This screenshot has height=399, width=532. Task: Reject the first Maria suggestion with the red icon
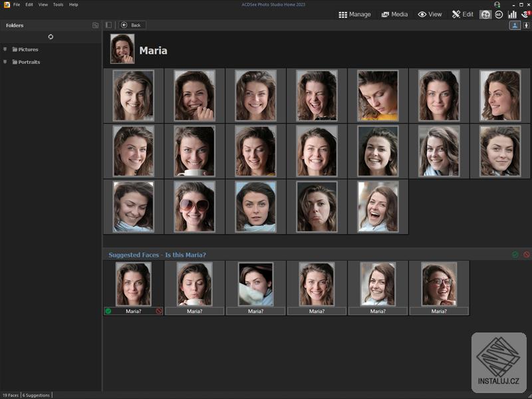tap(158, 310)
